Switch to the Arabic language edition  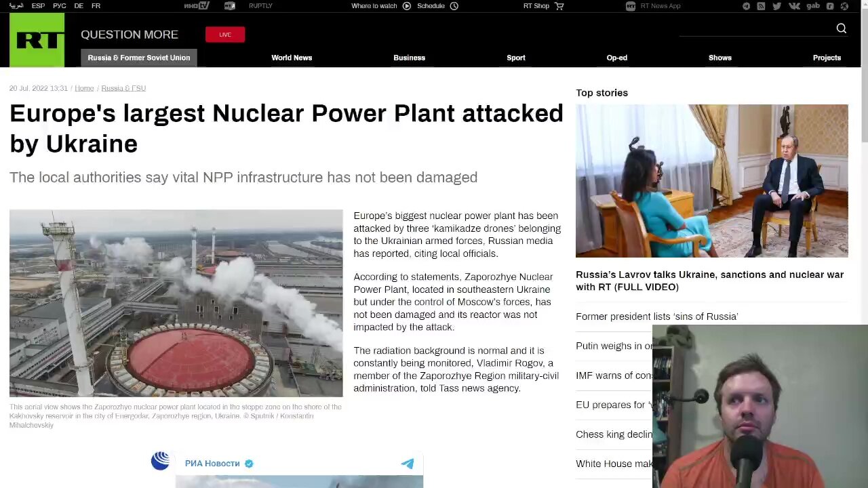tap(16, 6)
